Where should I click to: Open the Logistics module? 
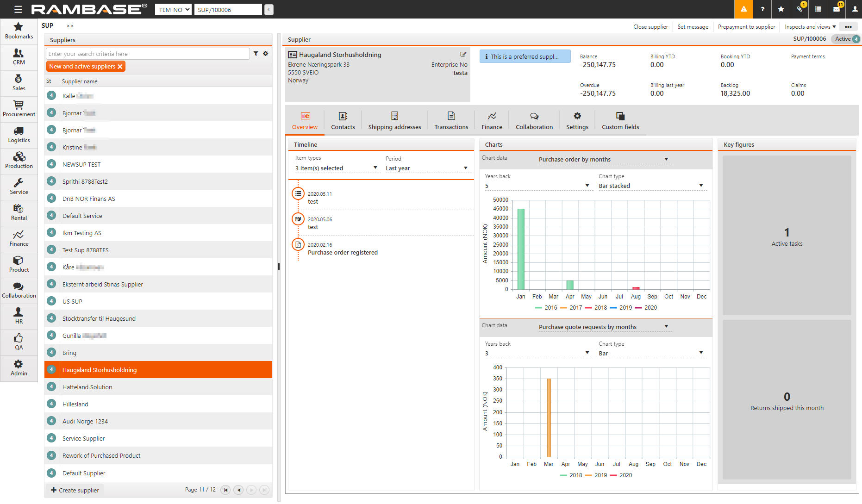(x=19, y=135)
